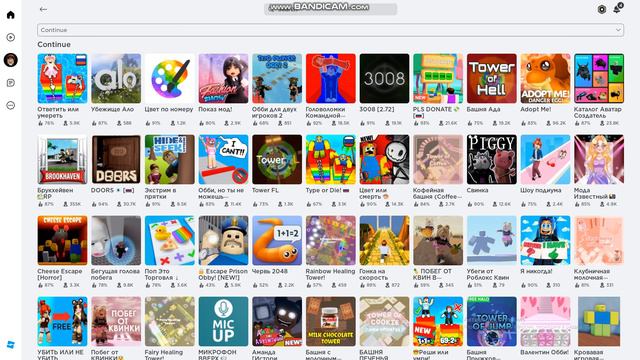Viewport: 640px width, 360px height.
Task: Click the 'Поп Это Торговля' title
Action: 162,274
